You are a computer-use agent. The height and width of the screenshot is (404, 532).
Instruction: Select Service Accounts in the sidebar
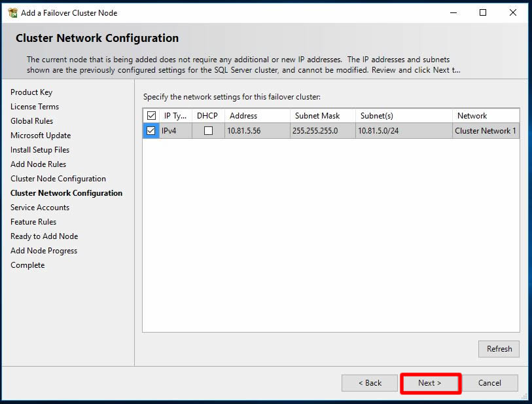(40, 208)
